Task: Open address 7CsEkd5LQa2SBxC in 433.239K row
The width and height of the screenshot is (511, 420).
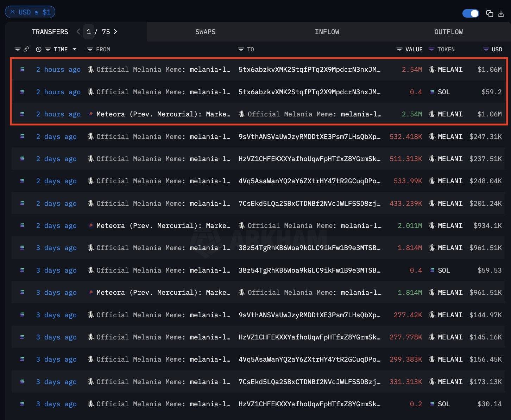Action: [x=309, y=203]
